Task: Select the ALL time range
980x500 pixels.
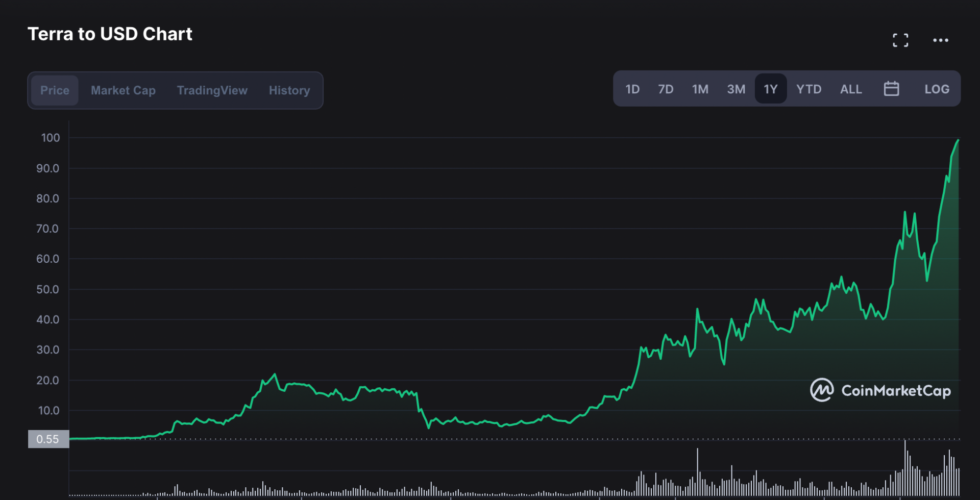Action: 851,88
